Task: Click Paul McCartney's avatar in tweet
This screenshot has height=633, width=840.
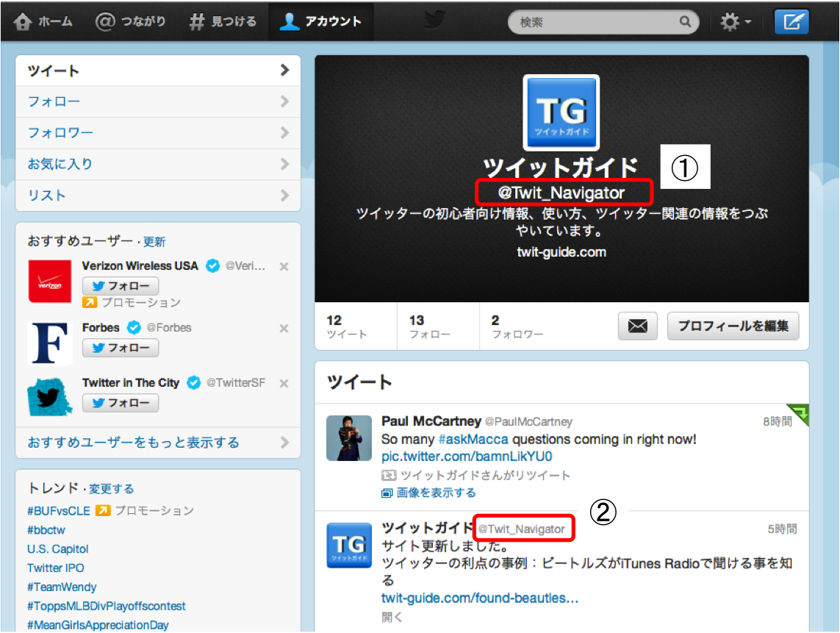Action: click(x=349, y=438)
